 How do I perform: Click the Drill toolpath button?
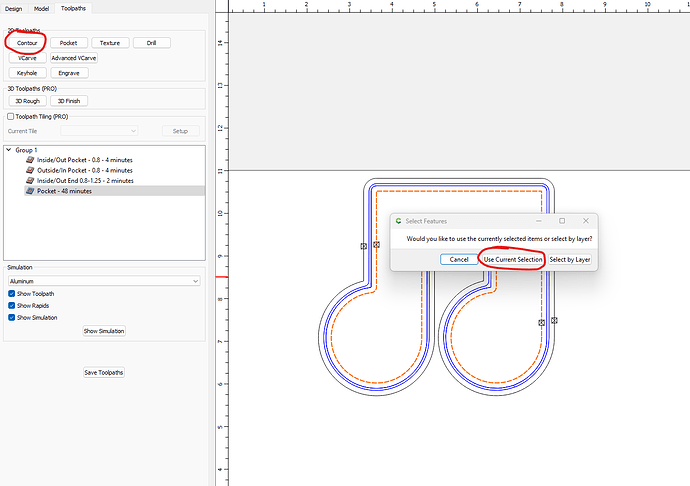152,43
